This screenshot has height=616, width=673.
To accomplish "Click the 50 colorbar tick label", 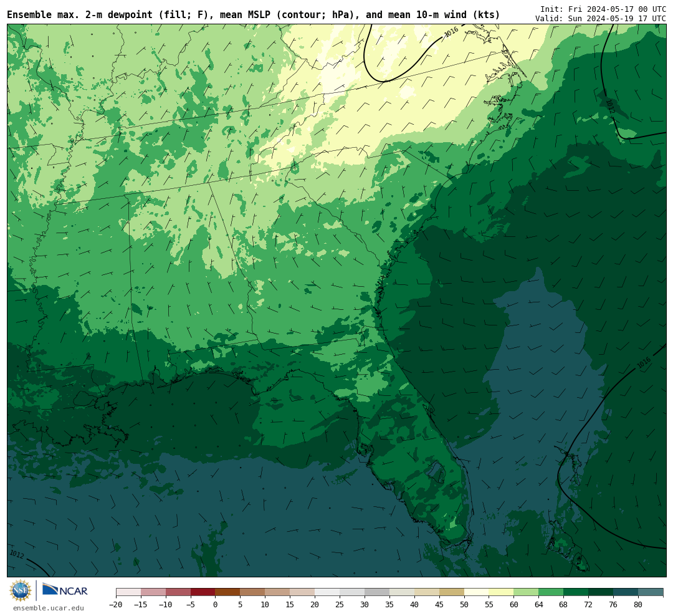I will coord(464,604).
